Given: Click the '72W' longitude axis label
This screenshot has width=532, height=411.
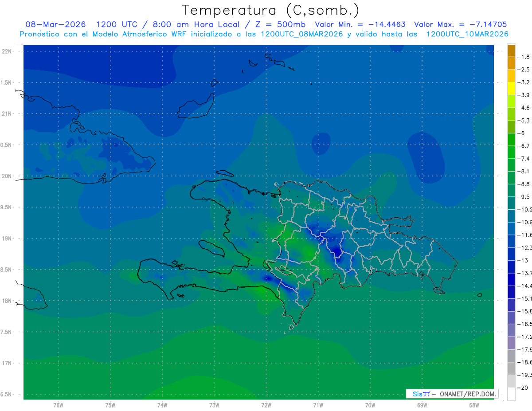Looking at the screenshot, I should tap(266, 405).
